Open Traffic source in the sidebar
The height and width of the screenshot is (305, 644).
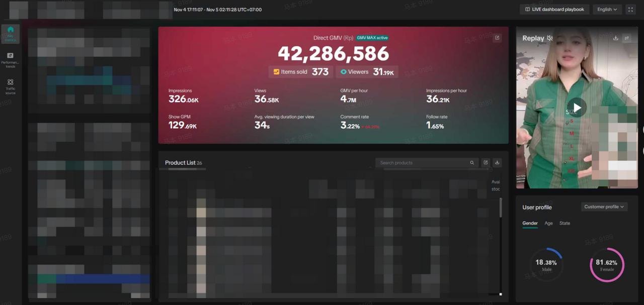pyautogui.click(x=11, y=86)
